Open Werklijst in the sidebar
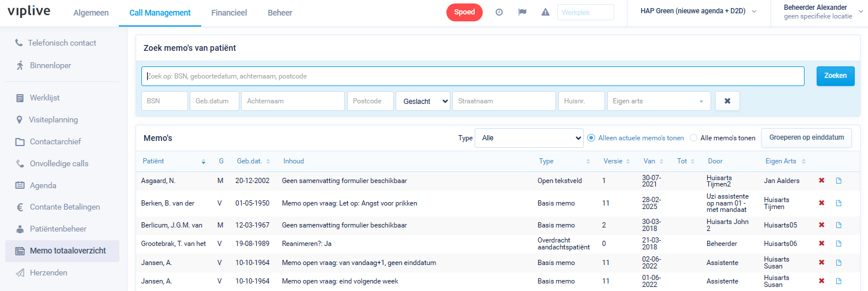This screenshot has width=868, height=291. pyautogui.click(x=45, y=98)
